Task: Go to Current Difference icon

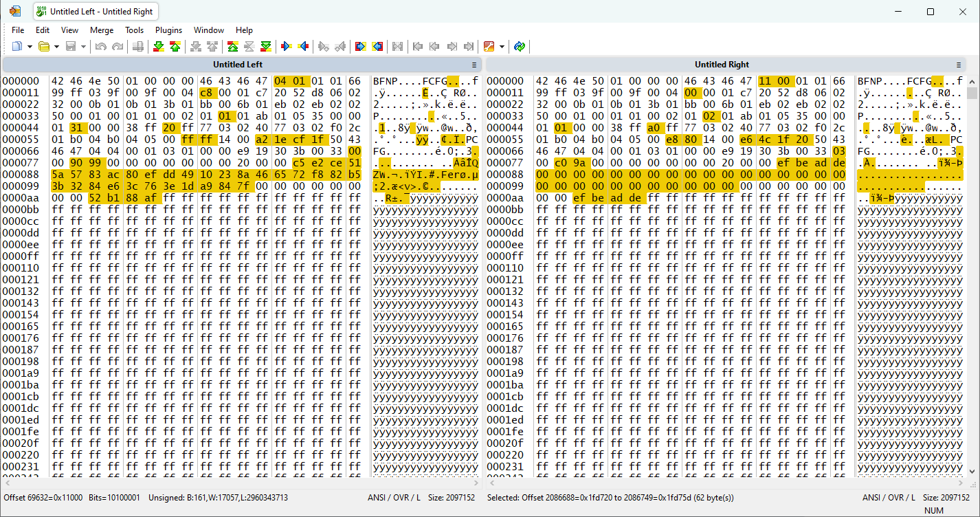Action: [249, 46]
